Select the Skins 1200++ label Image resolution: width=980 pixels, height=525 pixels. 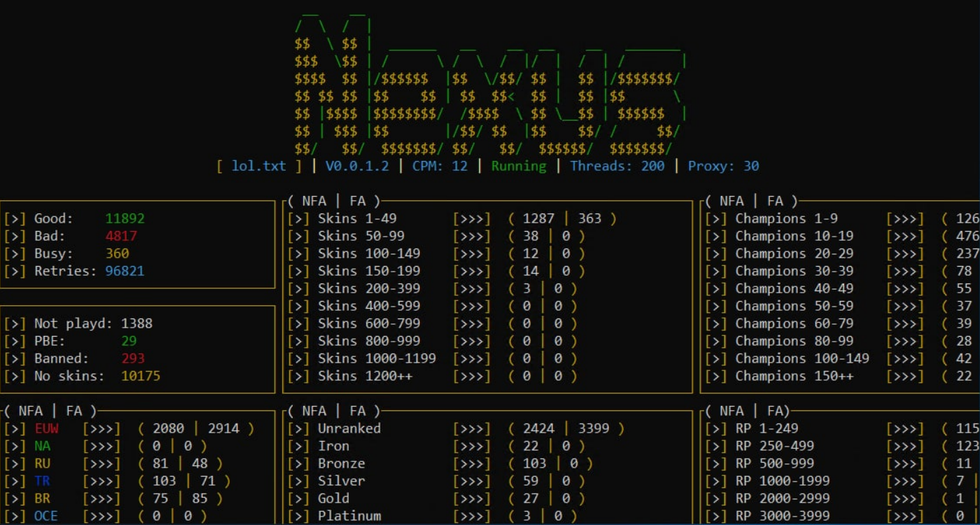pos(365,376)
